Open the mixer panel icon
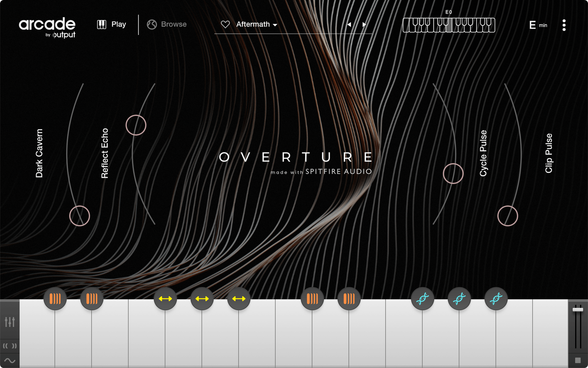This screenshot has width=588, height=368. click(x=10, y=322)
